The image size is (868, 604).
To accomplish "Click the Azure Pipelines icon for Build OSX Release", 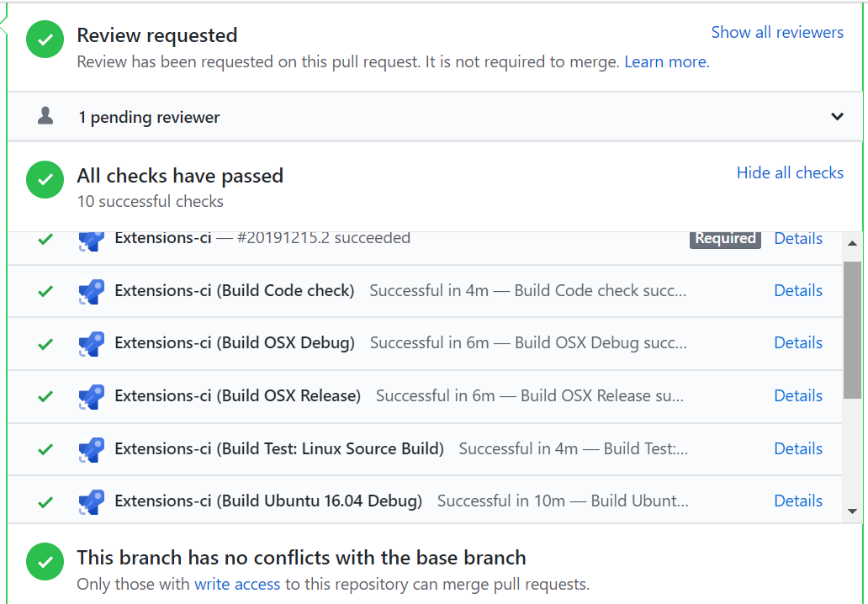I will pos(92,395).
